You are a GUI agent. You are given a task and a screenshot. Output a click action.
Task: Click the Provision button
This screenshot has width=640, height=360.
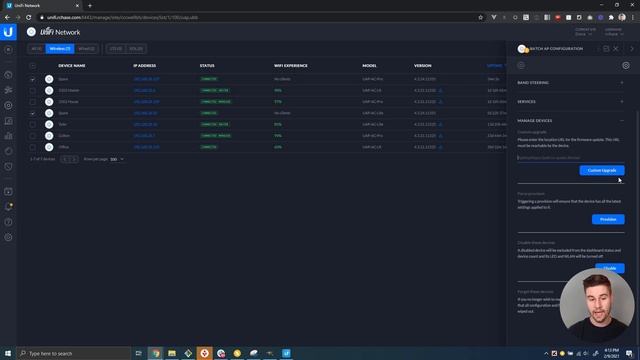pos(608,219)
